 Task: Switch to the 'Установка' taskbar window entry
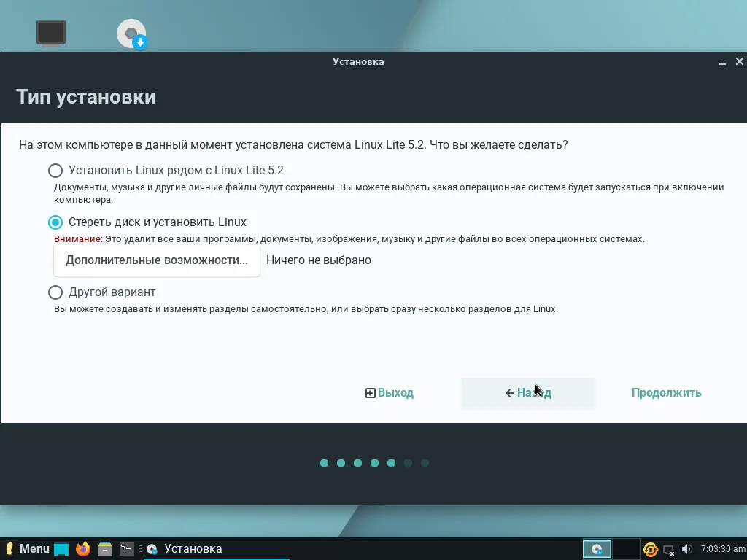point(193,548)
